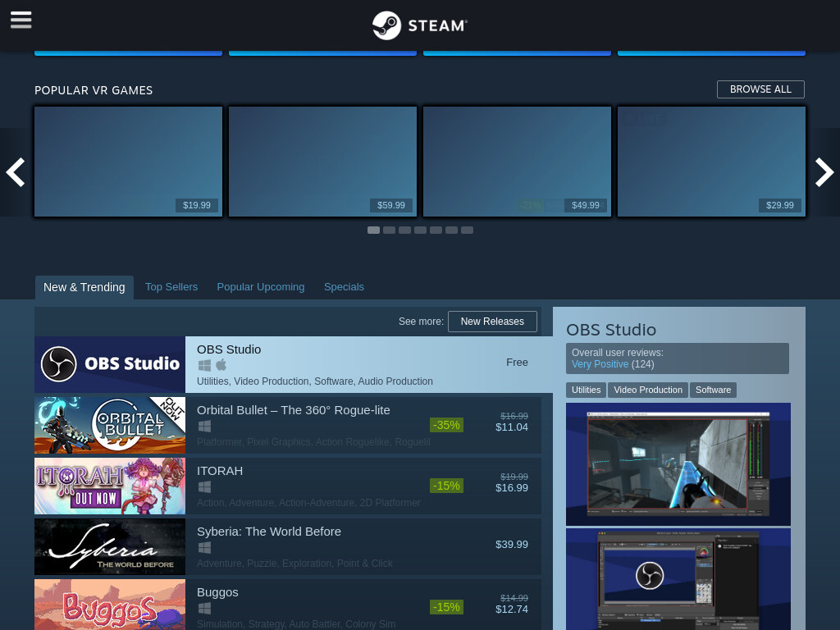The image size is (840, 630).
Task: Click Video Production tag in OBS panel
Action: click(648, 390)
